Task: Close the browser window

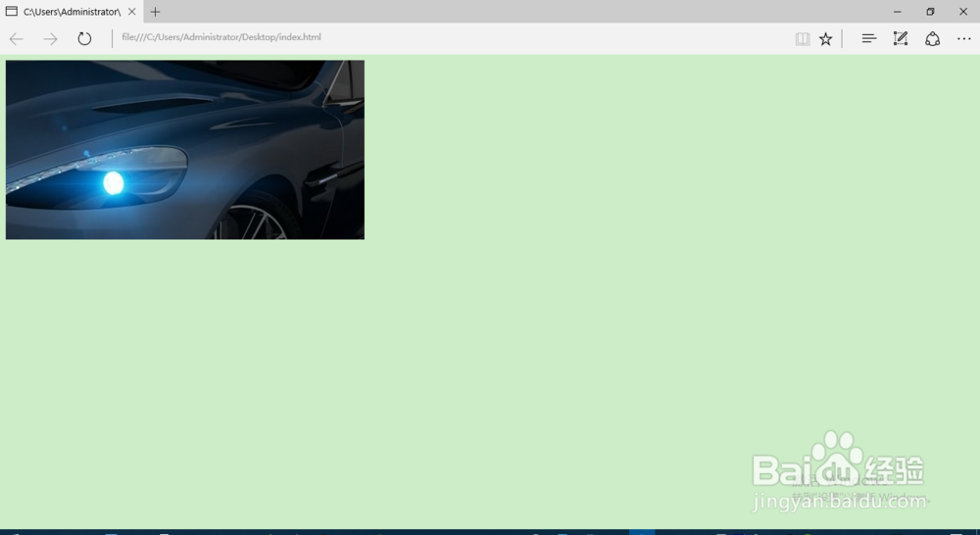Action: 963,11
